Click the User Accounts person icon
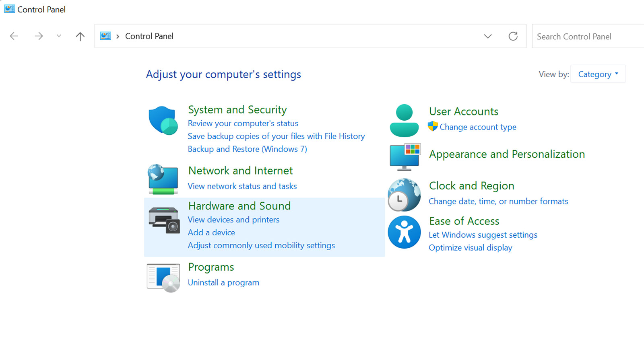This screenshot has width=644, height=362. click(x=404, y=120)
